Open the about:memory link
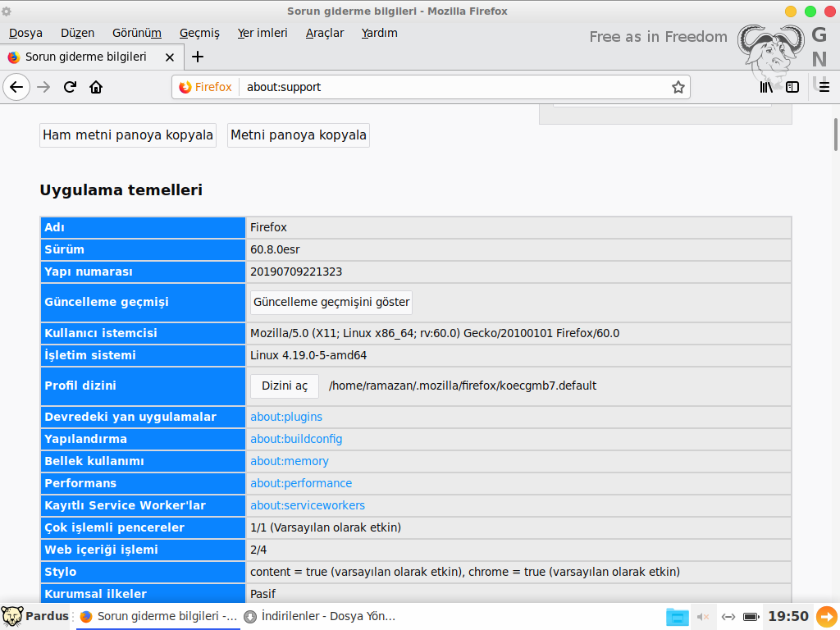 [x=290, y=461]
